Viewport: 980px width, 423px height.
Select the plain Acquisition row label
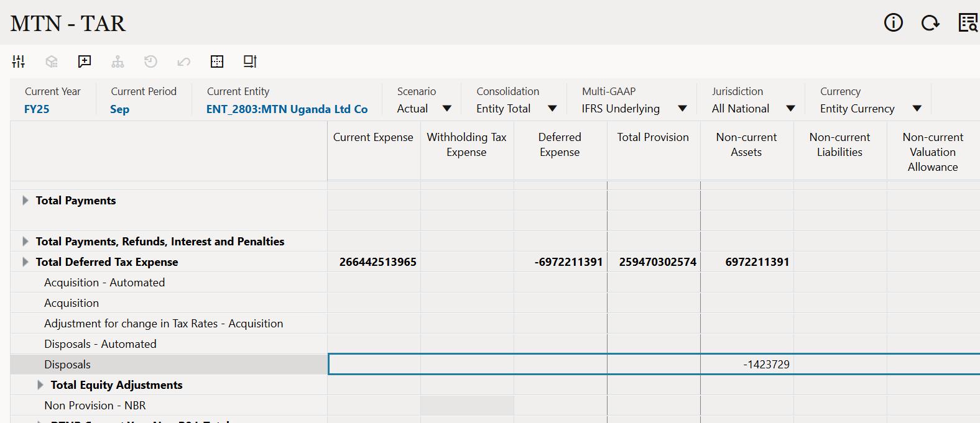(72, 303)
